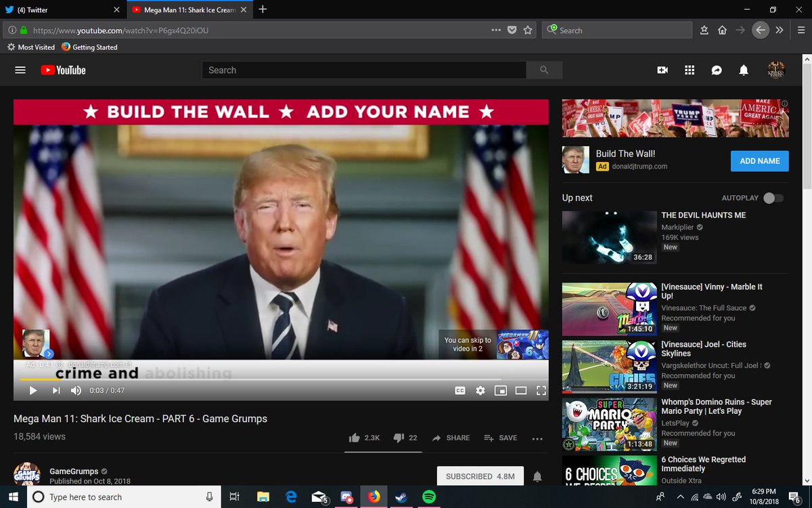Open File Explorer from the taskbar
The image size is (812, 508).
pos(263,496)
